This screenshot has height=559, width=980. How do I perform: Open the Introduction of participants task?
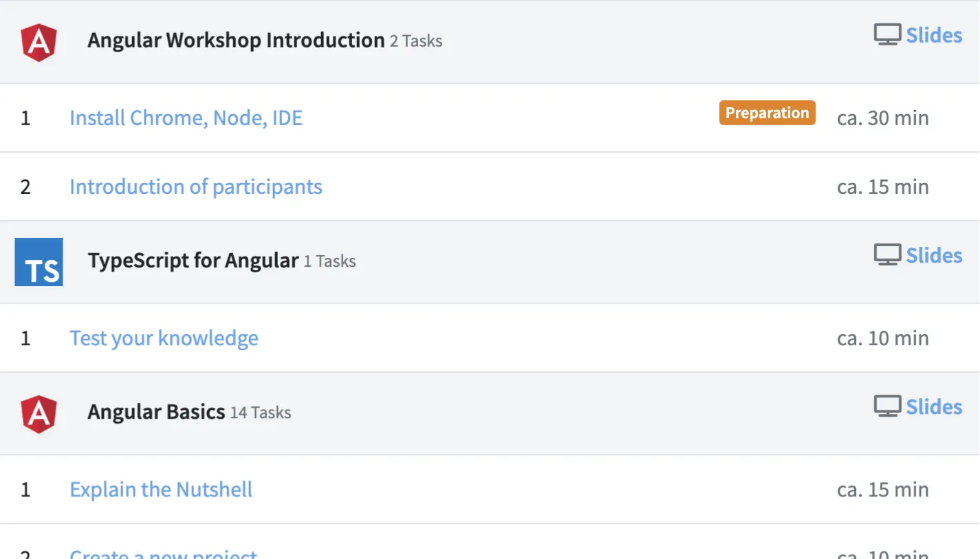[x=195, y=186]
